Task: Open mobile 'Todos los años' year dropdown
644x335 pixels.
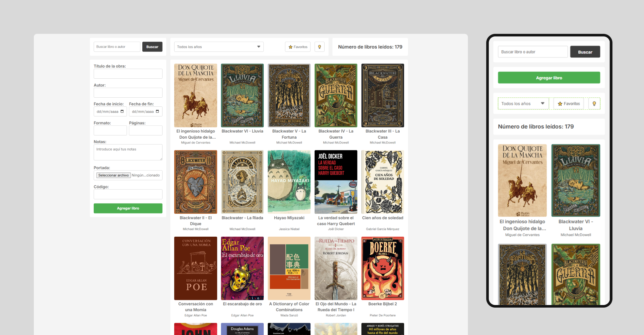Action: click(523, 103)
